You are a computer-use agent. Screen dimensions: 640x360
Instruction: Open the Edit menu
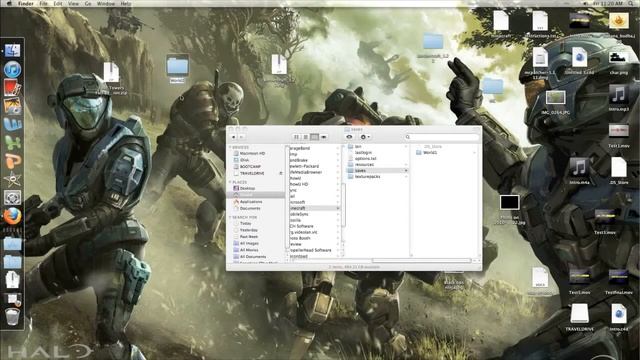[x=58, y=3]
